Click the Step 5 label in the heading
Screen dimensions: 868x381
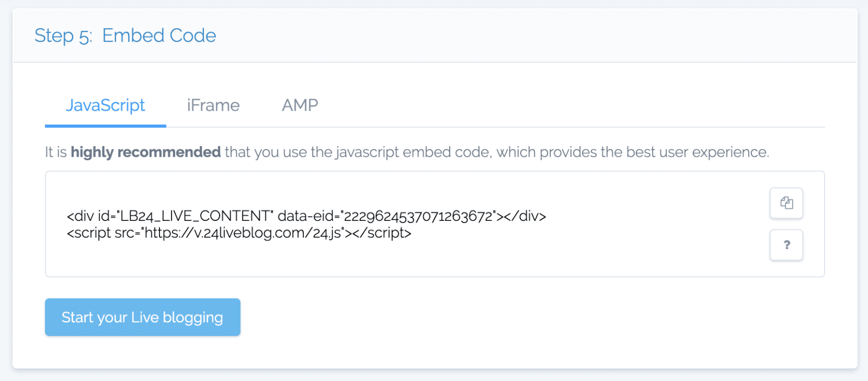pyautogui.click(x=63, y=36)
